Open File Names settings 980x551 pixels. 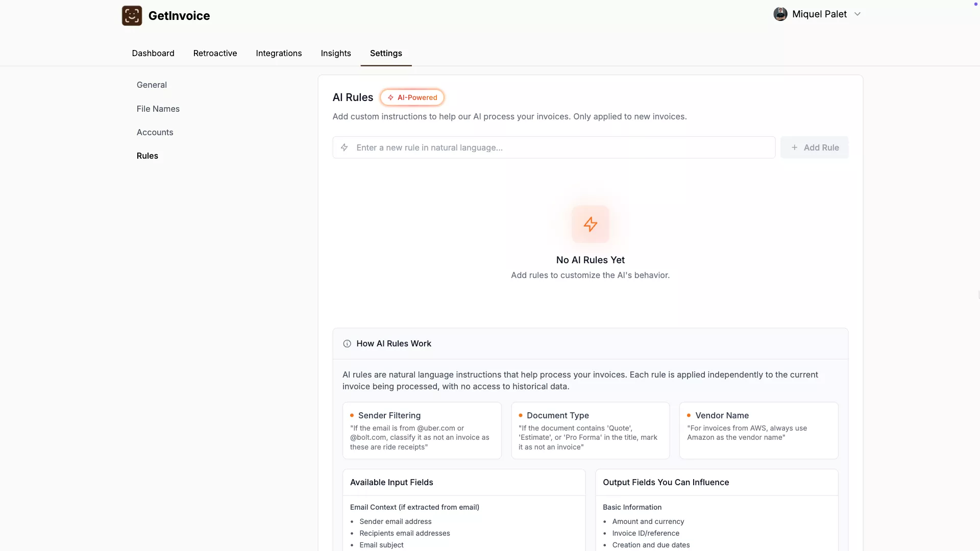158,109
